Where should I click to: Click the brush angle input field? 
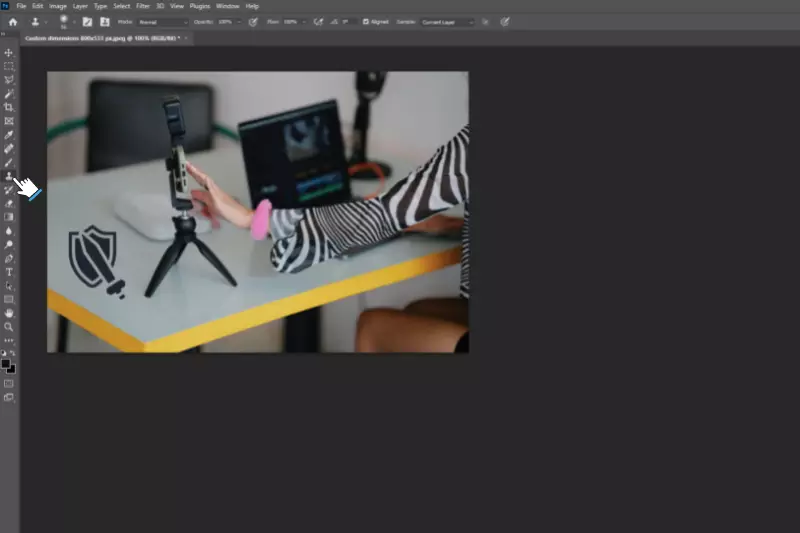(349, 22)
